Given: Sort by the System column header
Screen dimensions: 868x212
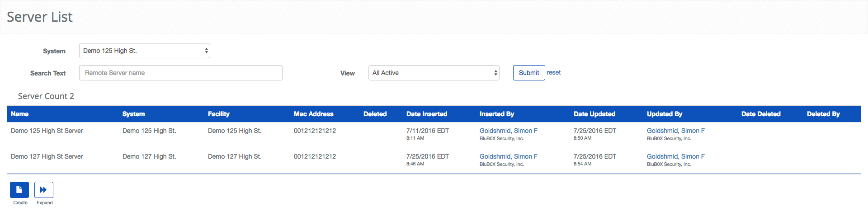Looking at the screenshot, I should point(133,114).
